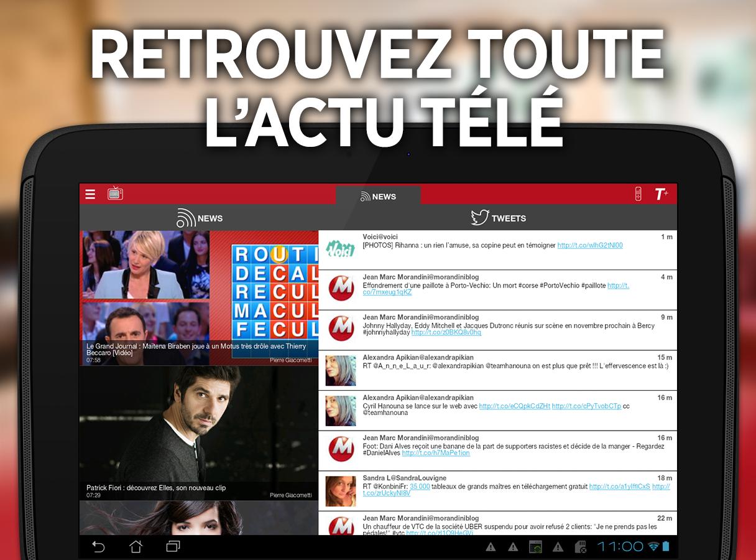Open the hamburger menu icon
This screenshot has width=756, height=560.
tap(90, 194)
